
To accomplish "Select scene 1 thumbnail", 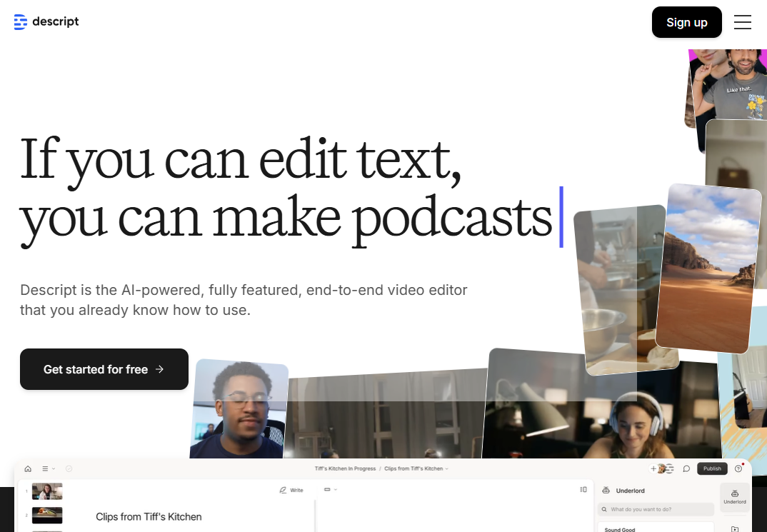I will pos(47,491).
